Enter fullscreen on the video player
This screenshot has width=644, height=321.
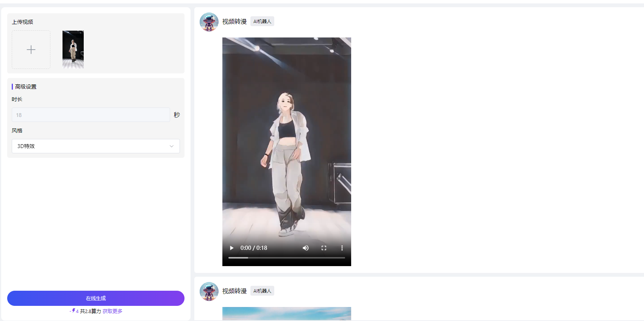[x=324, y=248]
